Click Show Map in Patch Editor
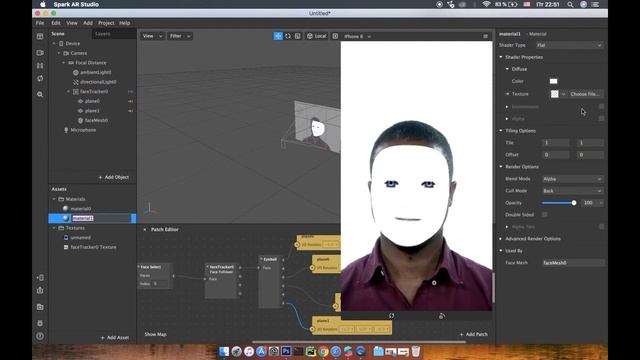This screenshot has height=360, width=640. pyautogui.click(x=156, y=334)
